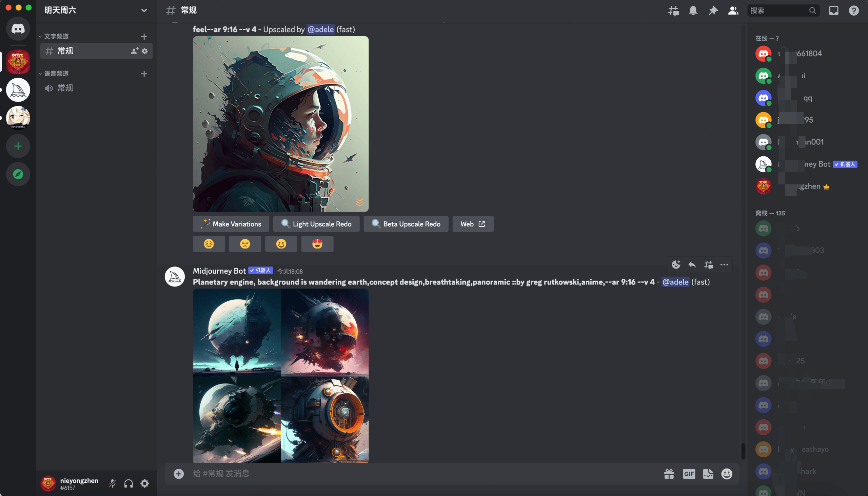Open user settings gear icon
Image resolution: width=868 pixels, height=496 pixels.
[145, 483]
